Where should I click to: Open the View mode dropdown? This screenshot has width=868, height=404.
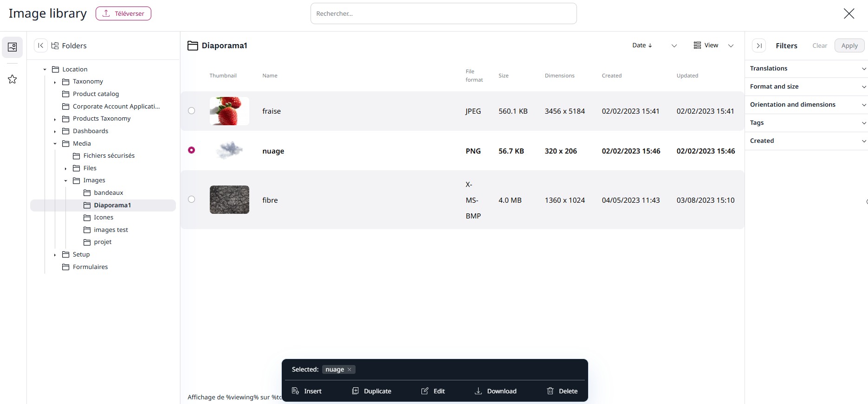point(713,45)
